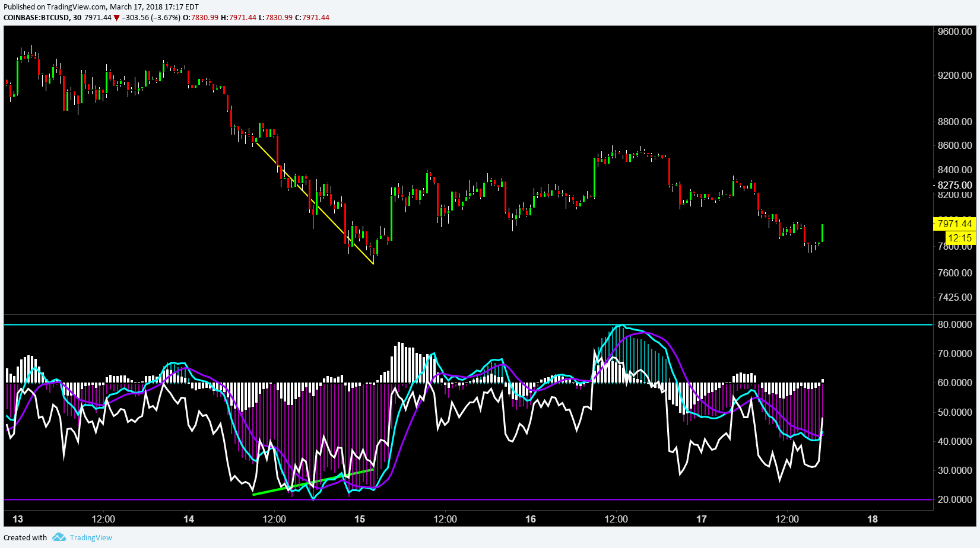
Task: Click the 9600.00 price axis label
Action: [954, 32]
